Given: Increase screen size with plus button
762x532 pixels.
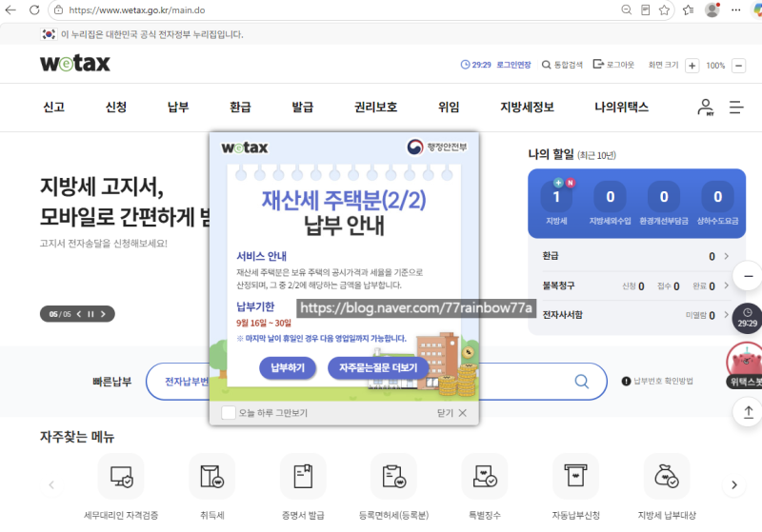Looking at the screenshot, I should click(x=692, y=66).
